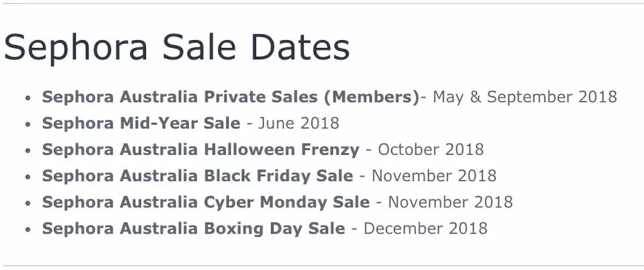Select the Sephora Mid-Year Sale entry
The image size is (644, 270).
pyautogui.click(x=141, y=123)
